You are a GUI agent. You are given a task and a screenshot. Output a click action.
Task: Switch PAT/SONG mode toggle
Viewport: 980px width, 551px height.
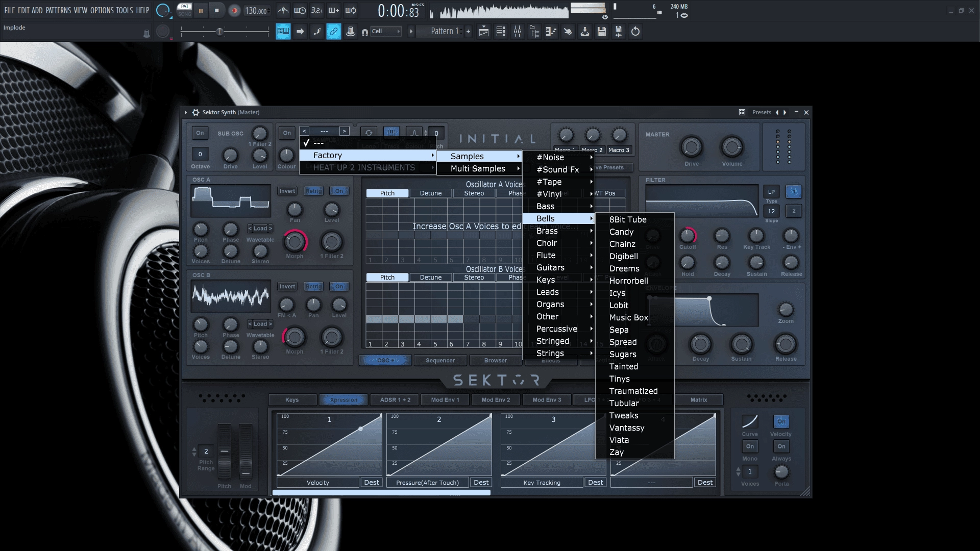click(184, 10)
